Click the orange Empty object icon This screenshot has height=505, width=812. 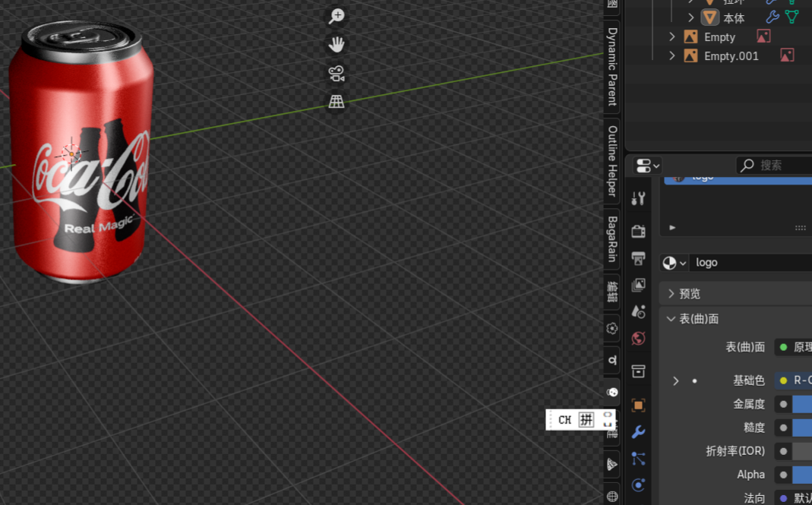[x=690, y=36]
